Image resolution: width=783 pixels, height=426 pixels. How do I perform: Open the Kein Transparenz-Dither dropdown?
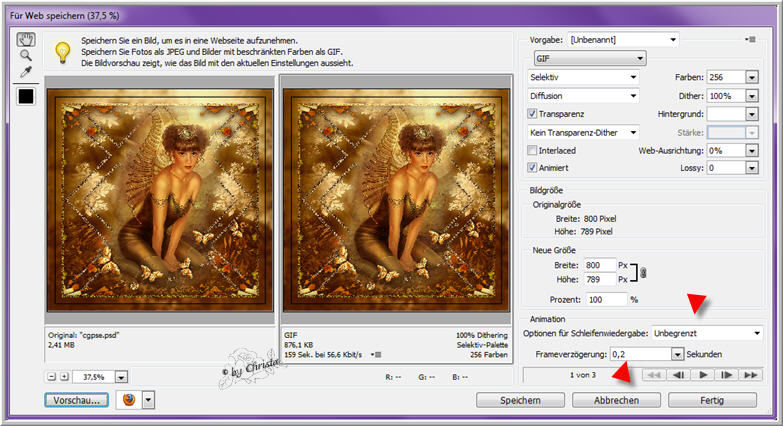[583, 132]
